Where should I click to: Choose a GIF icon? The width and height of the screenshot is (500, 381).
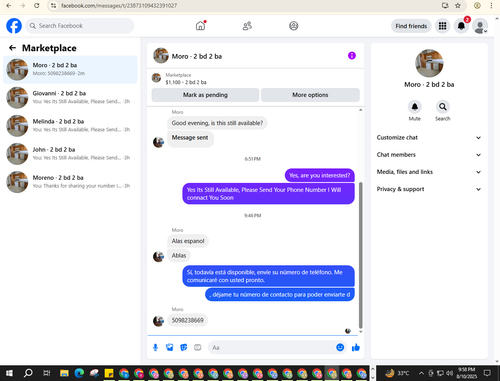[198, 348]
